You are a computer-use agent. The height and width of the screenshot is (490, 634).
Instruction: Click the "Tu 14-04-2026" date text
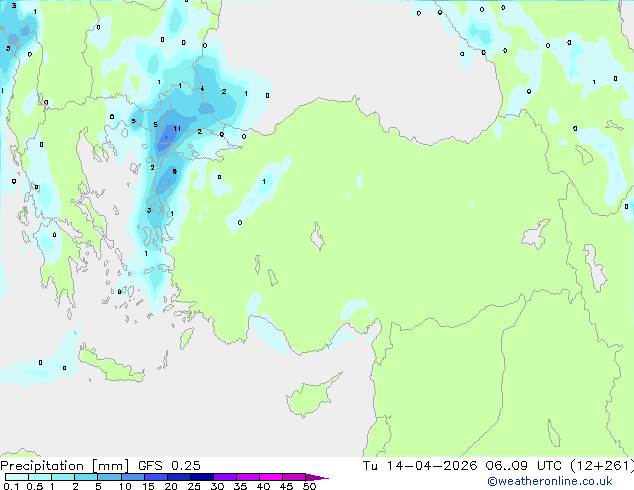pyautogui.click(x=420, y=466)
